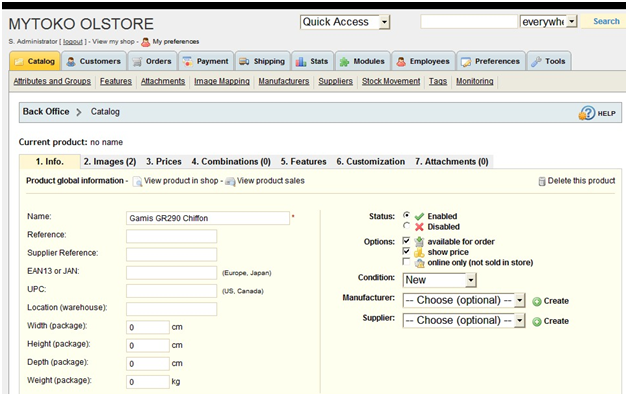This screenshot has width=628, height=396.
Task: Open the Stock Movement submenu link
Action: [x=391, y=81]
